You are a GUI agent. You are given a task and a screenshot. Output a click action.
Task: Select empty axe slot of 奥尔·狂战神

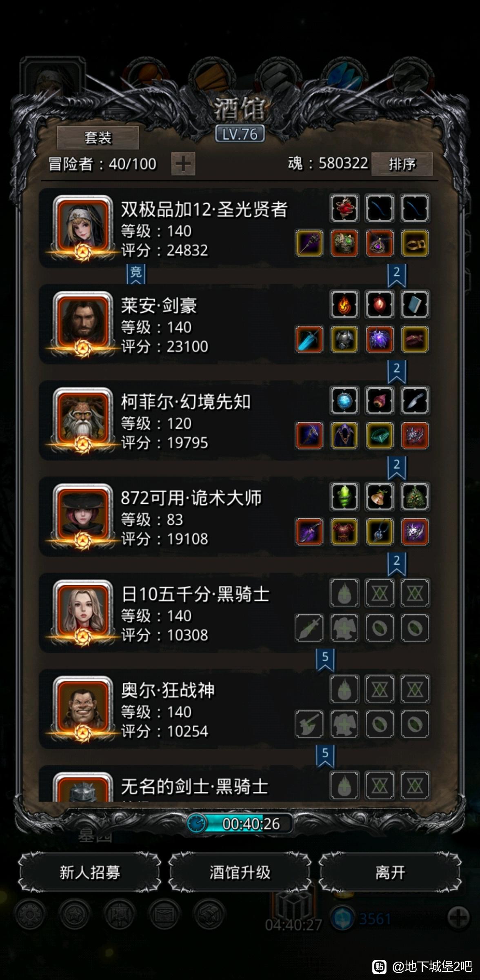[x=309, y=724]
